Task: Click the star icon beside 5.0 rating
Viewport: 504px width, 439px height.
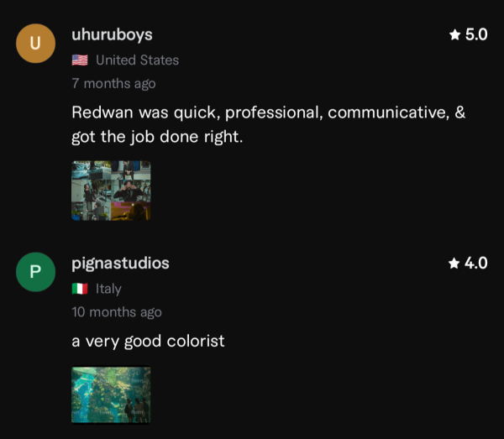Action: pyautogui.click(x=454, y=34)
